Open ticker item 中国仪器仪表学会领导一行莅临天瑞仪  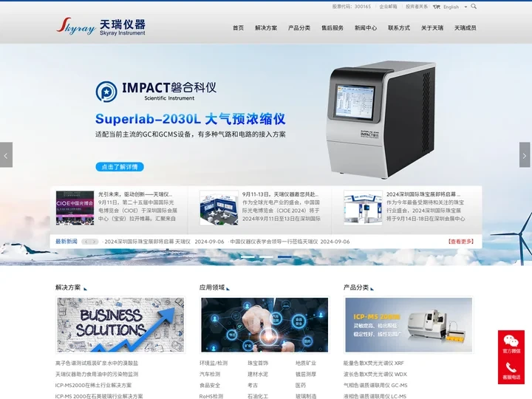(273, 242)
